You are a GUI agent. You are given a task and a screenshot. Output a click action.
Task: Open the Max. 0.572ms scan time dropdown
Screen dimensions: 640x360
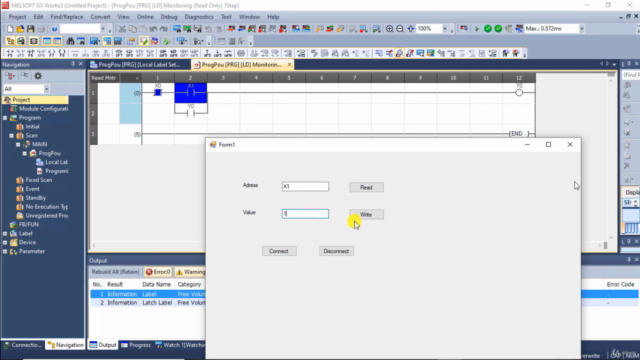tap(582, 29)
